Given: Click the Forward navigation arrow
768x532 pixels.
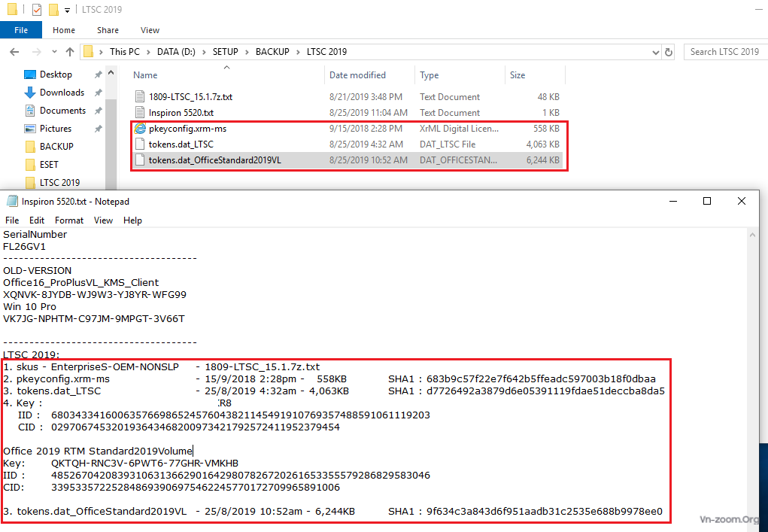Looking at the screenshot, I should [x=36, y=51].
